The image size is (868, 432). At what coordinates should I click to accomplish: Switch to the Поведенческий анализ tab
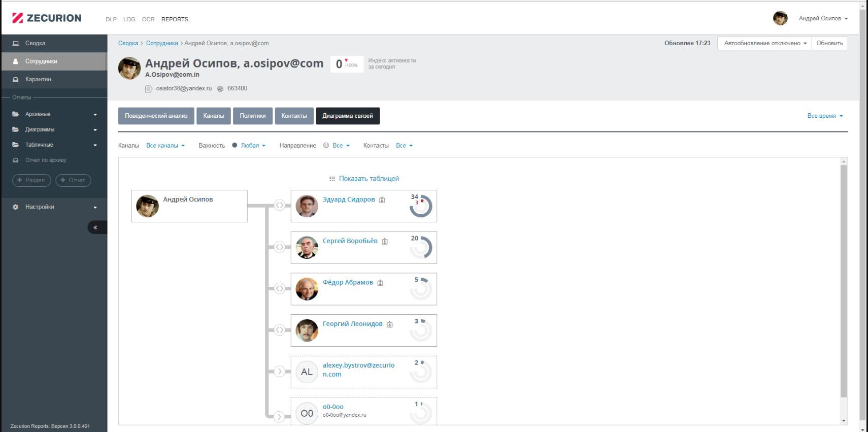point(156,116)
